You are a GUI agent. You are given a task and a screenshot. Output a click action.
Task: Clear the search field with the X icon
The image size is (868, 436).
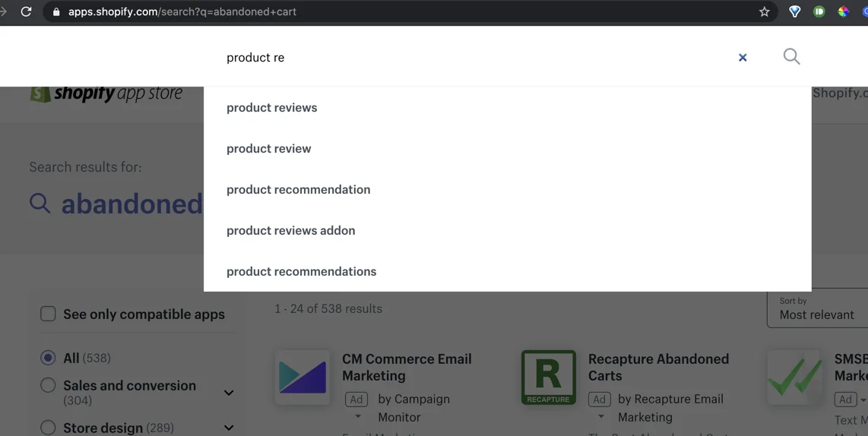tap(743, 58)
